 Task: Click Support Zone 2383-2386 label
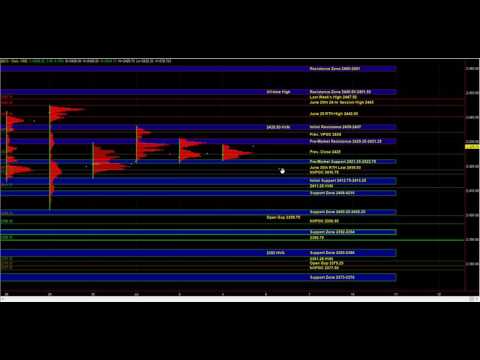click(x=332, y=252)
